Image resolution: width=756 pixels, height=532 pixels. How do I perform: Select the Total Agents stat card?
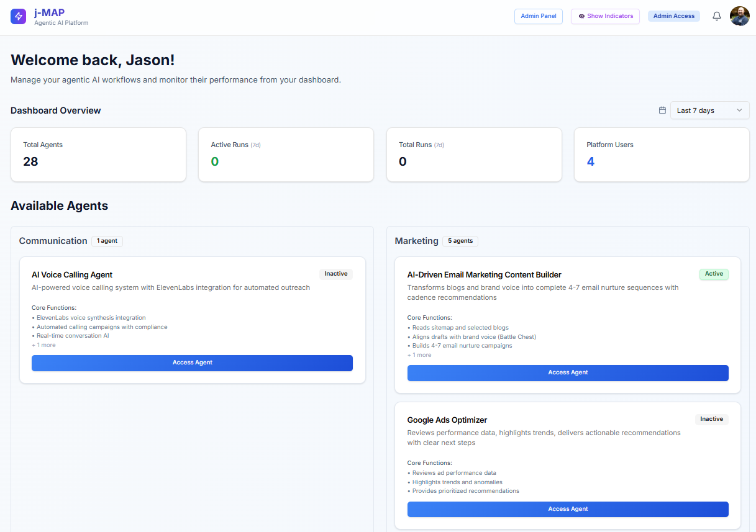click(98, 154)
